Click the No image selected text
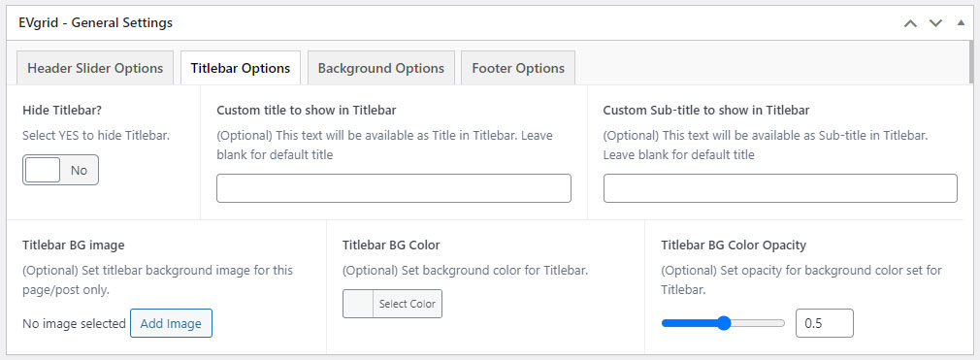The height and width of the screenshot is (360, 980). tap(74, 324)
